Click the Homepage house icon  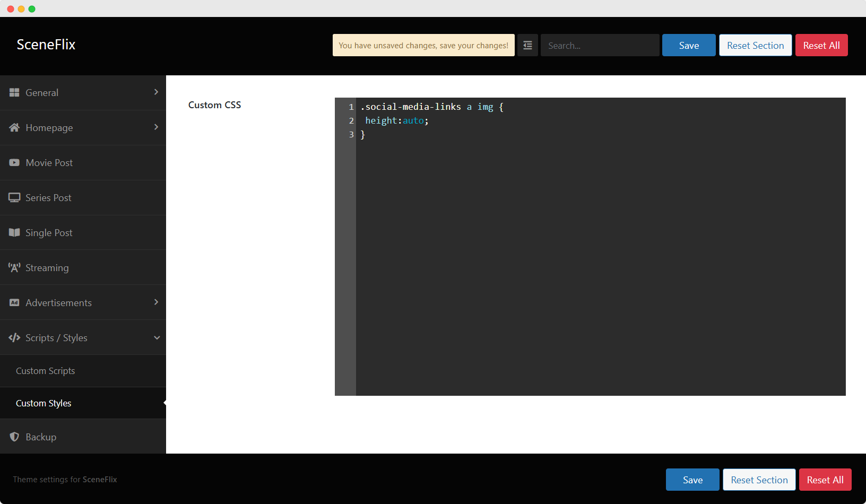pos(14,127)
